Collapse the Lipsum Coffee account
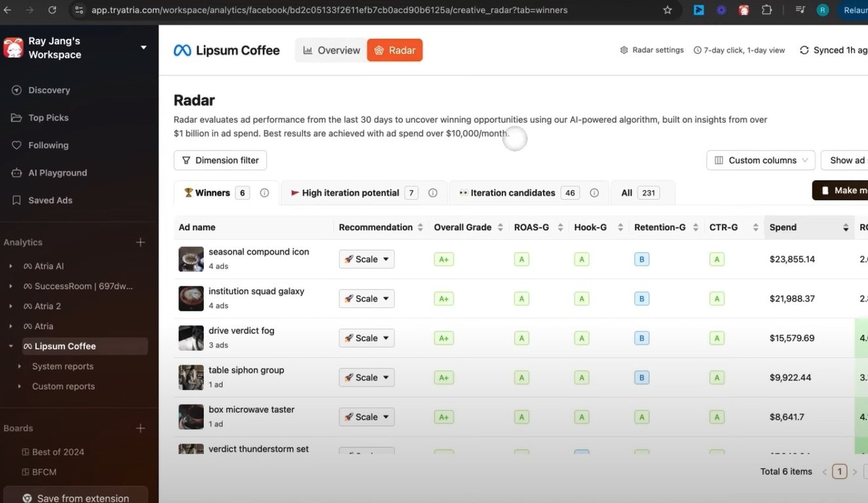The height and width of the screenshot is (503, 868). tap(10, 346)
